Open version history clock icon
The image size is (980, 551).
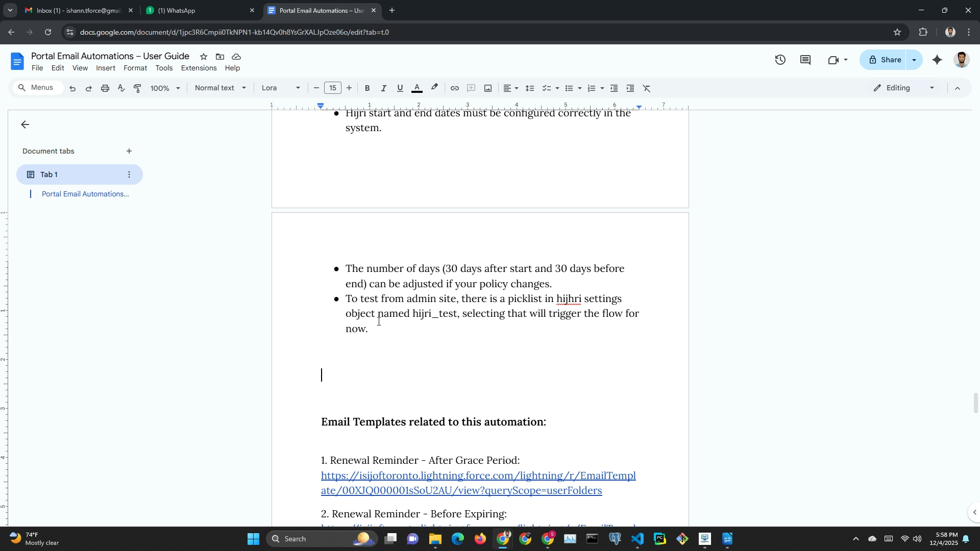(780, 60)
